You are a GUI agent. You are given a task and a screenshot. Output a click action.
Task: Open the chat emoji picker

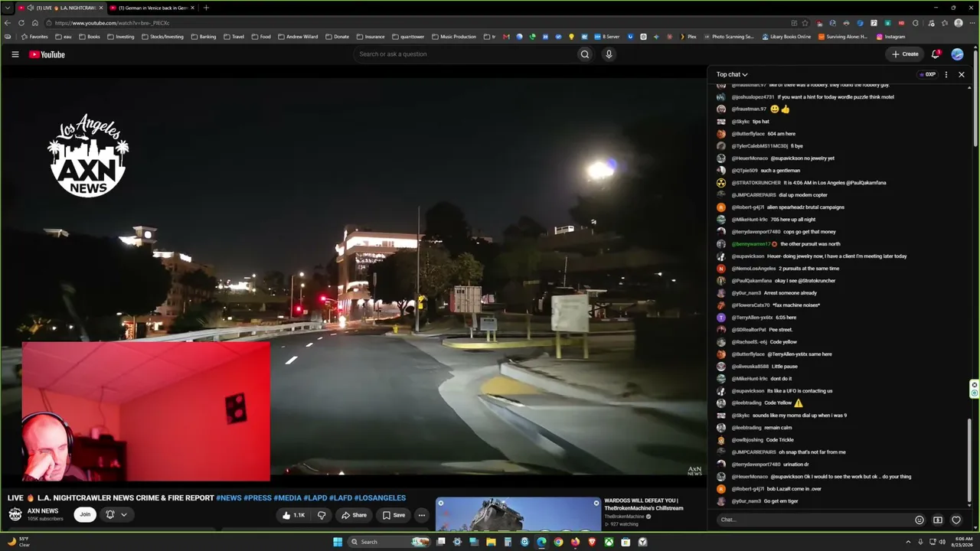tap(920, 520)
